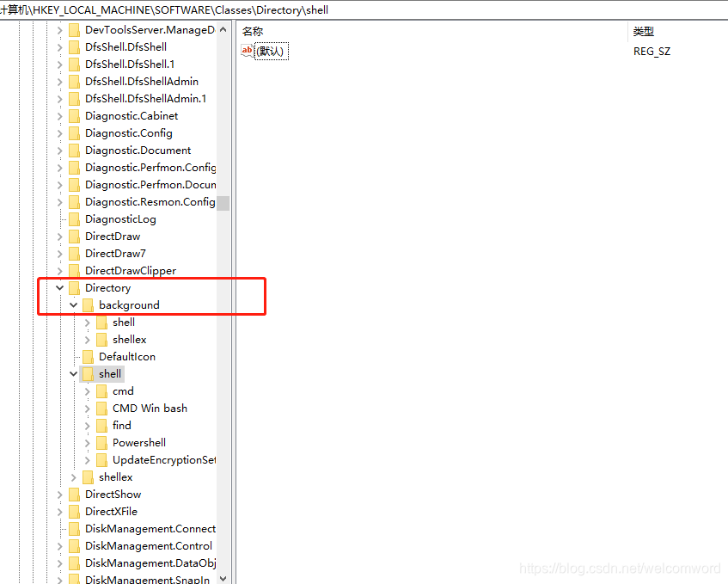The height and width of the screenshot is (584, 728).
Task: Click folder icon of DirectShow key
Action: pos(74,495)
